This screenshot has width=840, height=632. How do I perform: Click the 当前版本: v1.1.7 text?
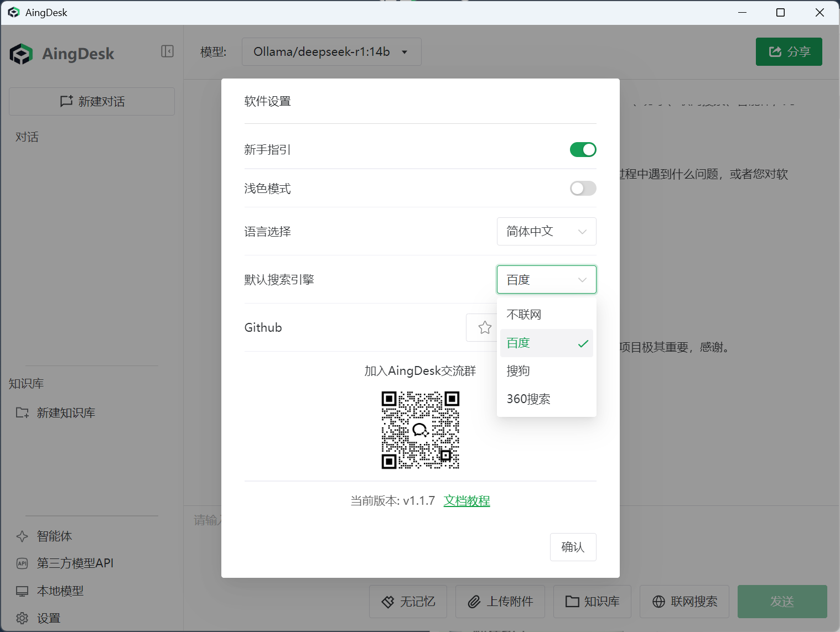pyautogui.click(x=393, y=501)
